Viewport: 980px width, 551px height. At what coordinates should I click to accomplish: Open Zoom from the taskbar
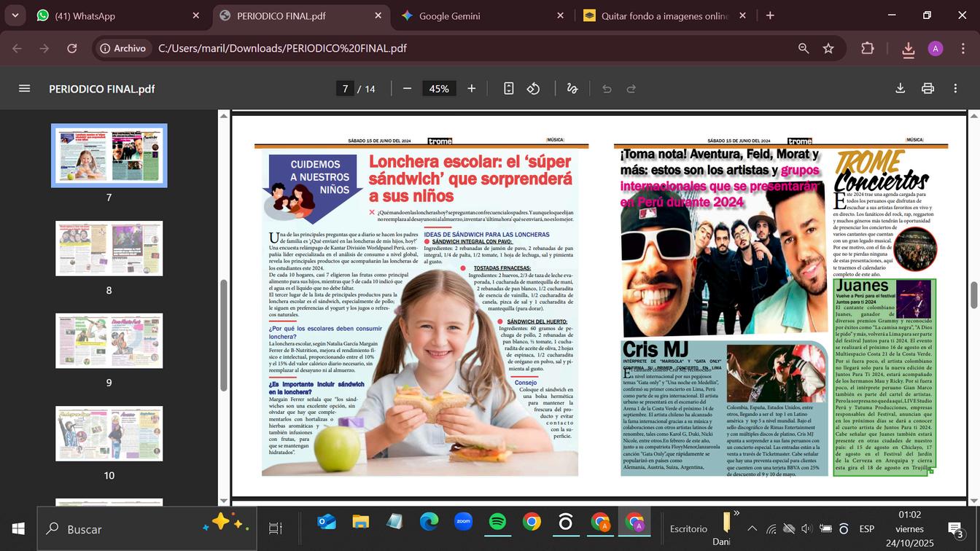(463, 522)
